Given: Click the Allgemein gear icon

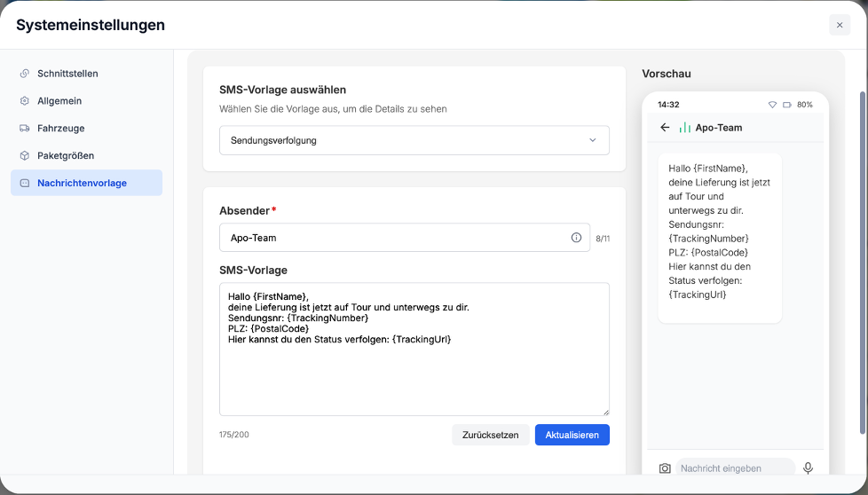Looking at the screenshot, I should tap(25, 101).
